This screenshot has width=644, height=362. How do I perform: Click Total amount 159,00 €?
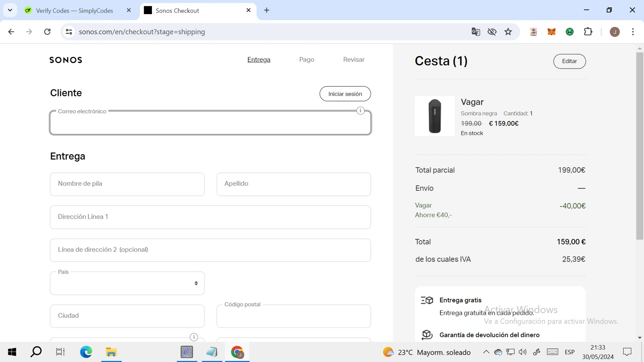pyautogui.click(x=571, y=242)
